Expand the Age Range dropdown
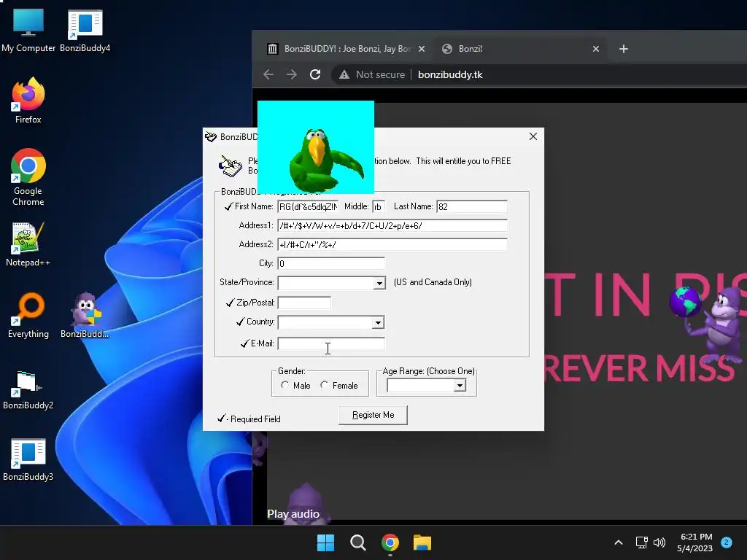Image resolution: width=747 pixels, height=560 pixels. pos(460,385)
